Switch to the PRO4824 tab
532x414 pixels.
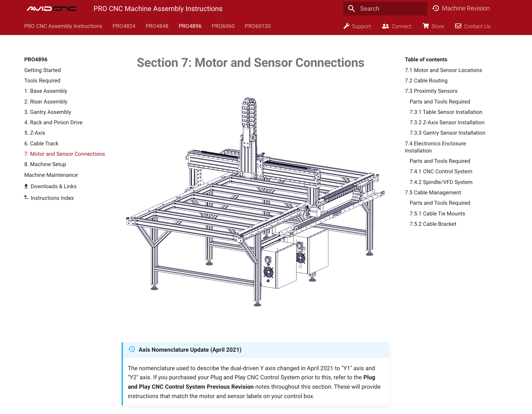point(124,26)
